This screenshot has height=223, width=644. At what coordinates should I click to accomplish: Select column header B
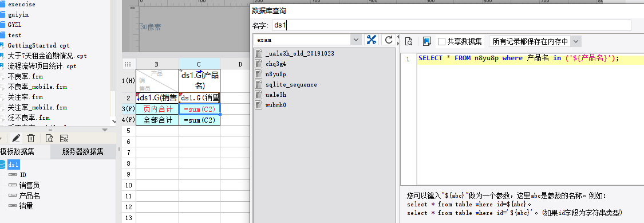pos(157,64)
